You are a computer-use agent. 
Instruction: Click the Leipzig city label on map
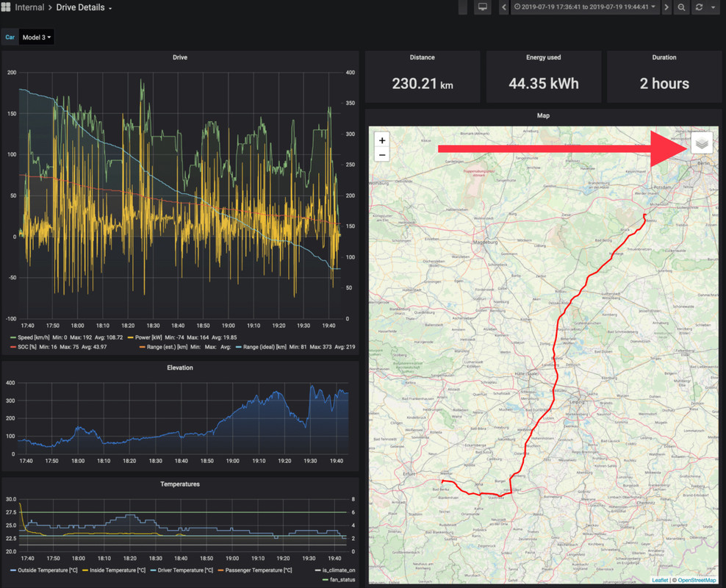coord(578,402)
